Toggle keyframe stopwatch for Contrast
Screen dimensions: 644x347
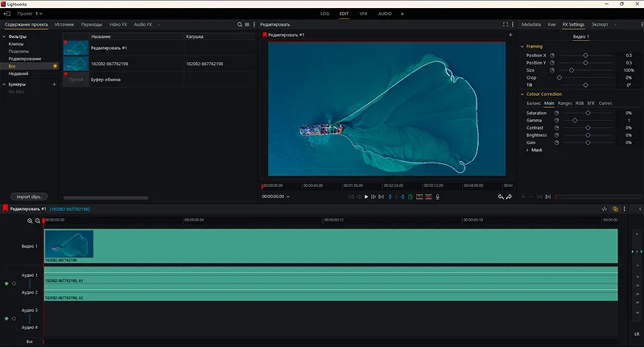556,128
